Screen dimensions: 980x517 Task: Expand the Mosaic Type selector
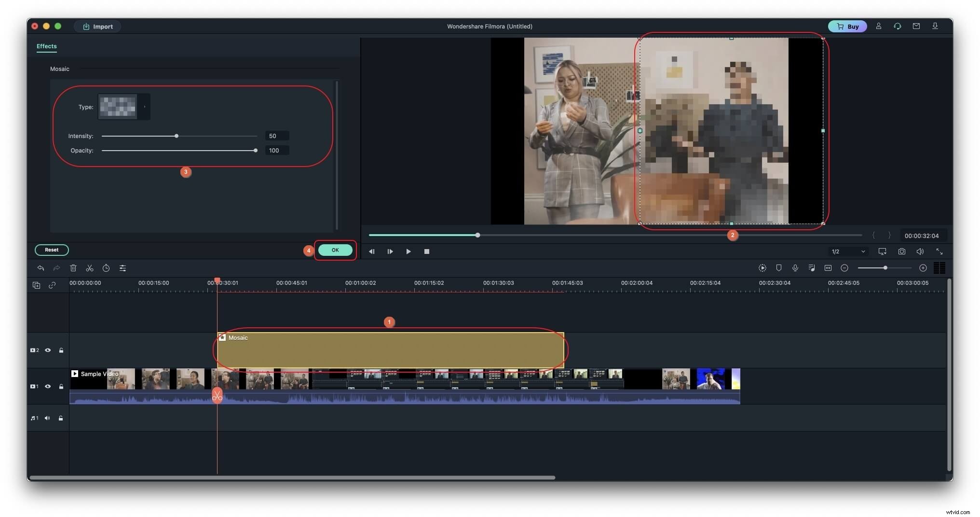tap(144, 107)
